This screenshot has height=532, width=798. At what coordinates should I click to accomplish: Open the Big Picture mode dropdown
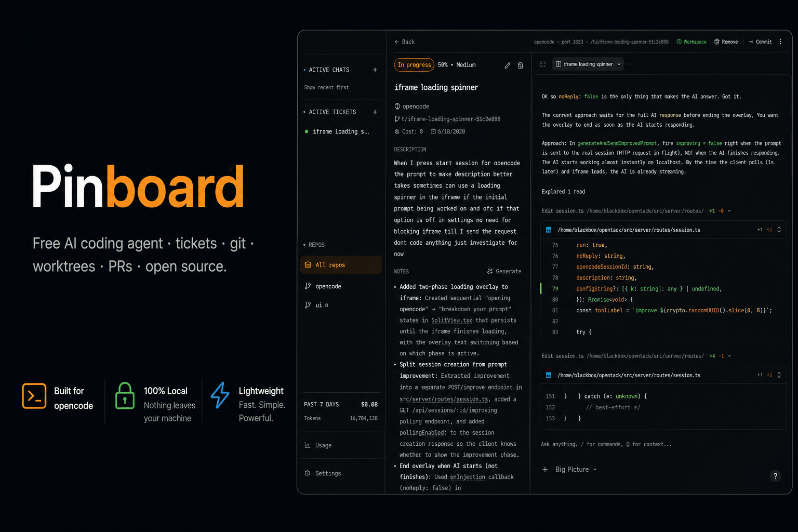click(x=576, y=469)
